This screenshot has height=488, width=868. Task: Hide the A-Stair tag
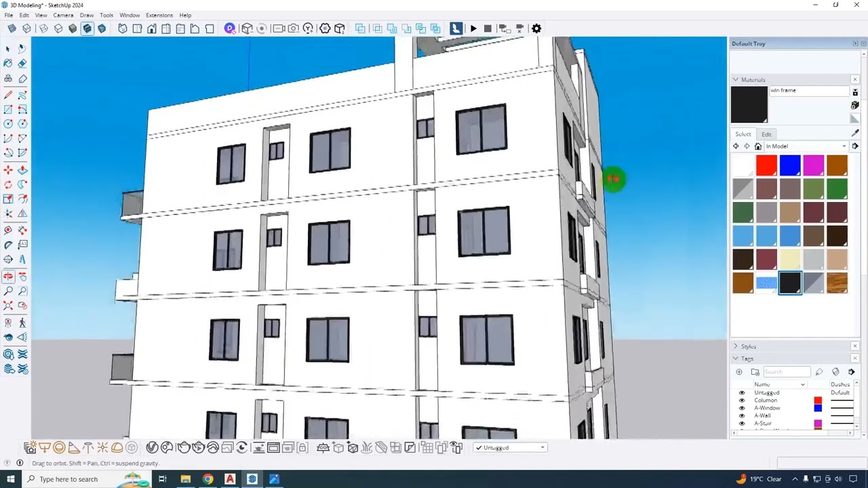[741, 423]
